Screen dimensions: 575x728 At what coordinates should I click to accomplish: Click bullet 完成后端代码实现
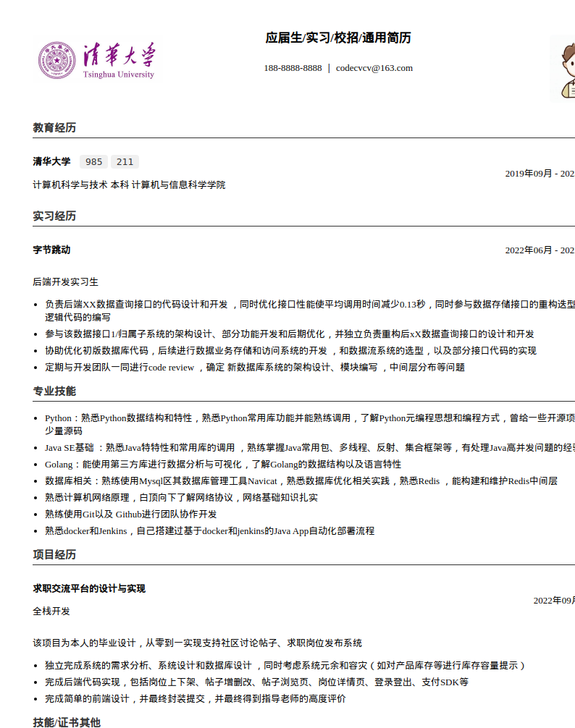point(257,682)
